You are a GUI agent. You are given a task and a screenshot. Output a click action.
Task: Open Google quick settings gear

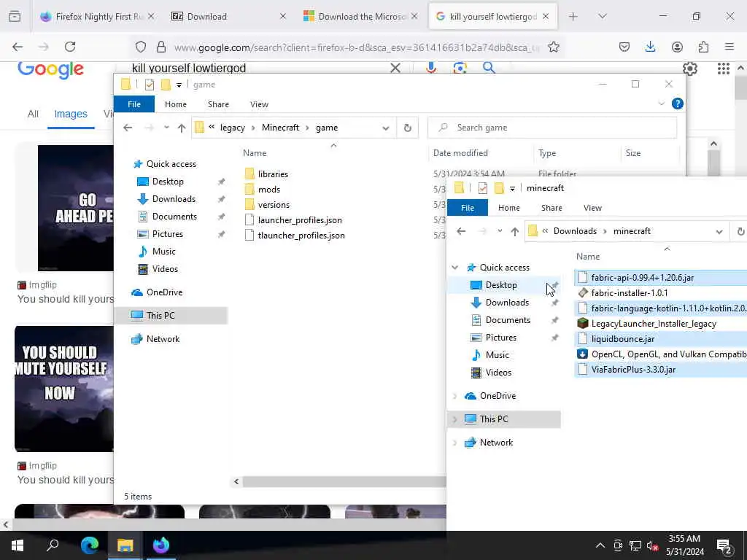690,69
